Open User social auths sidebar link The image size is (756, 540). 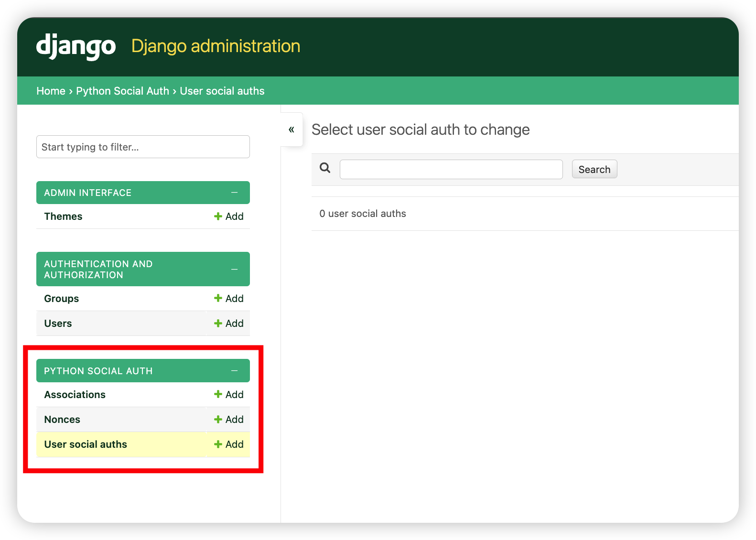[x=86, y=444]
